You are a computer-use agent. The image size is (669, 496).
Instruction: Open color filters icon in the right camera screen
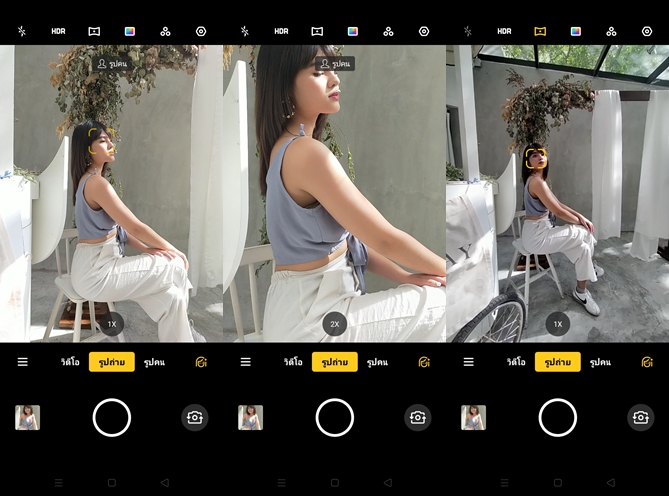pos(576,31)
